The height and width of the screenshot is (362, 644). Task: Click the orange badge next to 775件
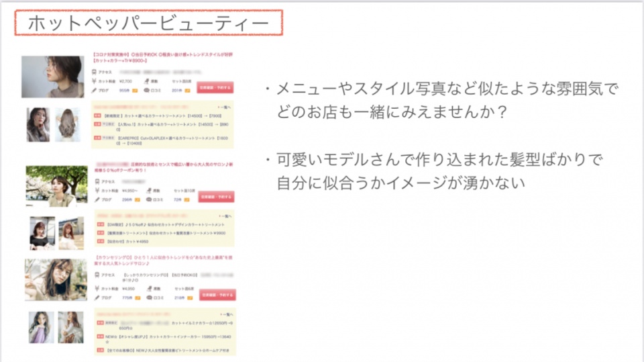coord(138,298)
